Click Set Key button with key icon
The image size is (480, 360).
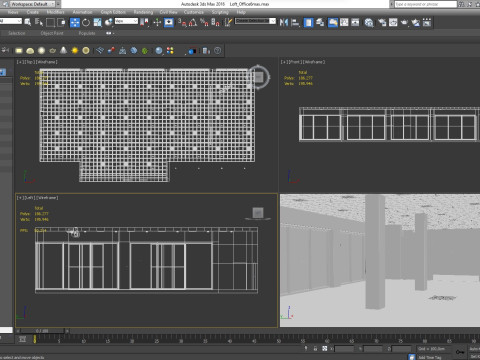pyautogui.click(x=460, y=352)
